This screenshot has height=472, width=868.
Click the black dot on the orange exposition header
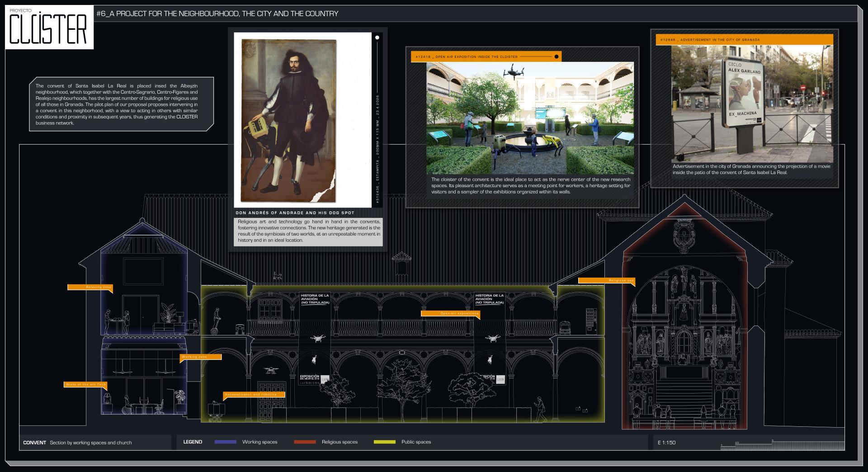557,57
